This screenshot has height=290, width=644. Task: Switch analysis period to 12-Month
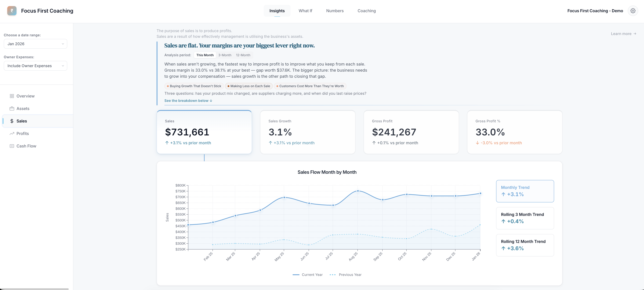point(243,55)
